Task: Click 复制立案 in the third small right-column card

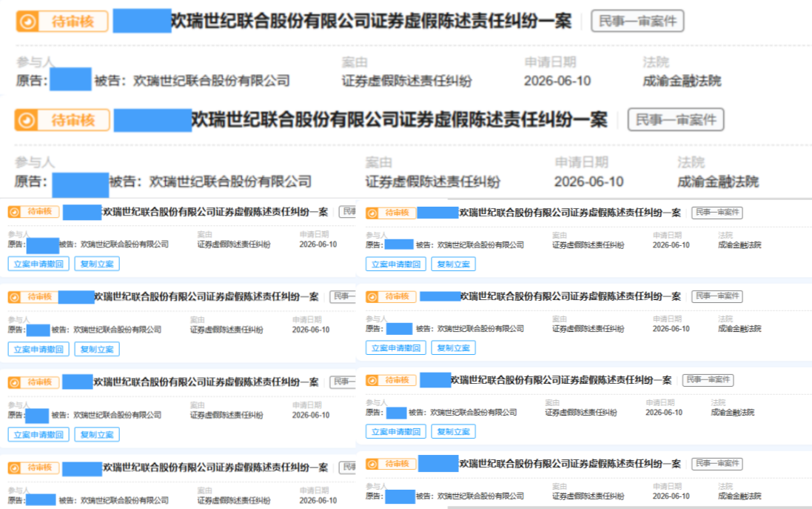Action: pyautogui.click(x=453, y=432)
